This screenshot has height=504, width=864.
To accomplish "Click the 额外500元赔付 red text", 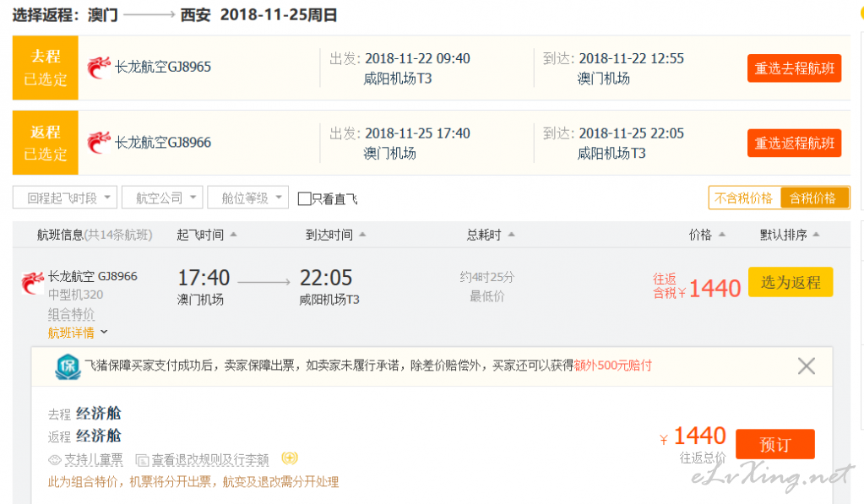I will point(612,366).
